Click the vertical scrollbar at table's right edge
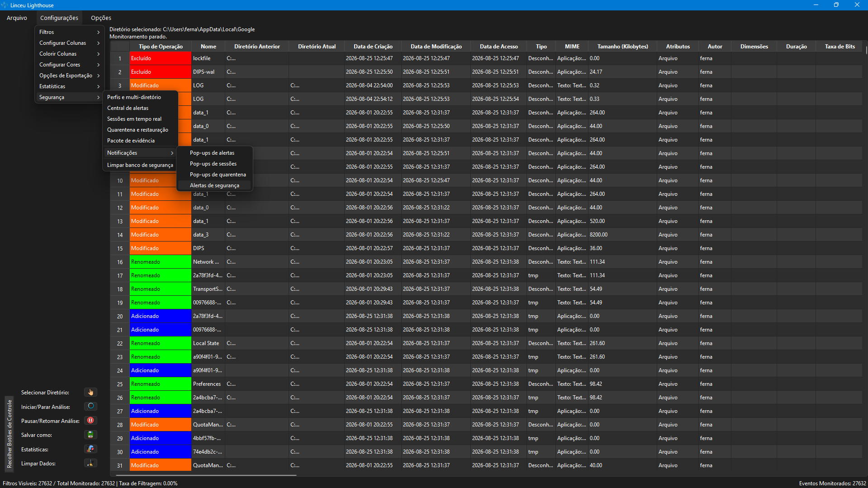Viewport: 868px width, 488px height. (x=866, y=50)
